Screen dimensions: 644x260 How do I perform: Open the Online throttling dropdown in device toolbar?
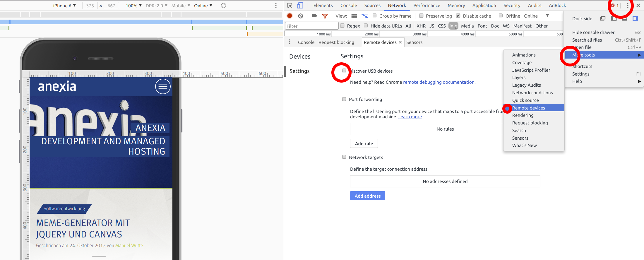[203, 6]
